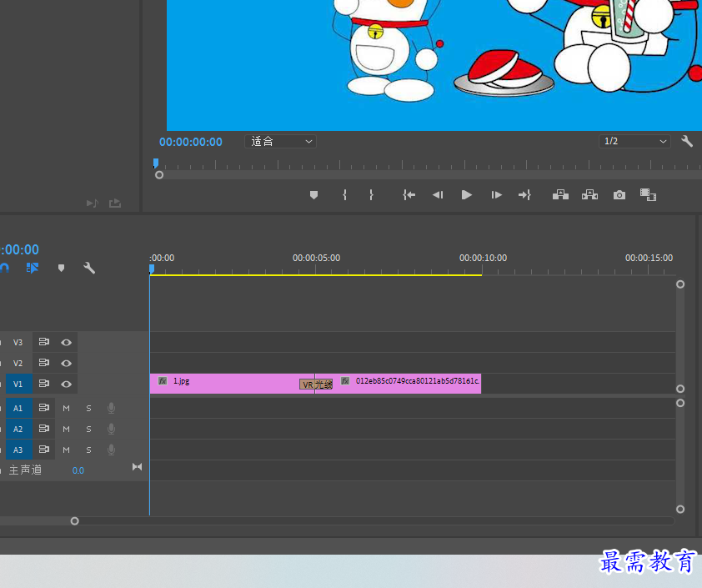Enable voice-over record on A3
This screenshot has width=702, height=588.
tap(112, 450)
